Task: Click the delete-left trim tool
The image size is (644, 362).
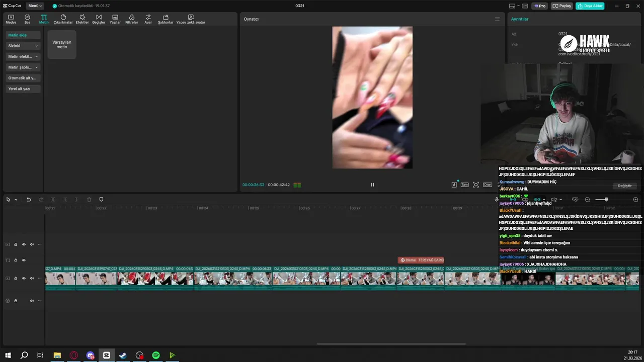Action: click(x=65, y=200)
